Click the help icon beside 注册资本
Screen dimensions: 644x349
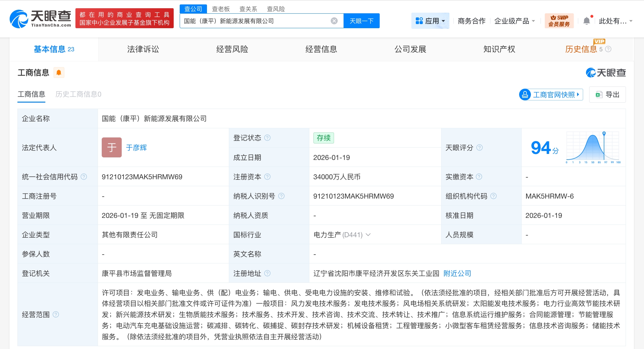(x=268, y=177)
